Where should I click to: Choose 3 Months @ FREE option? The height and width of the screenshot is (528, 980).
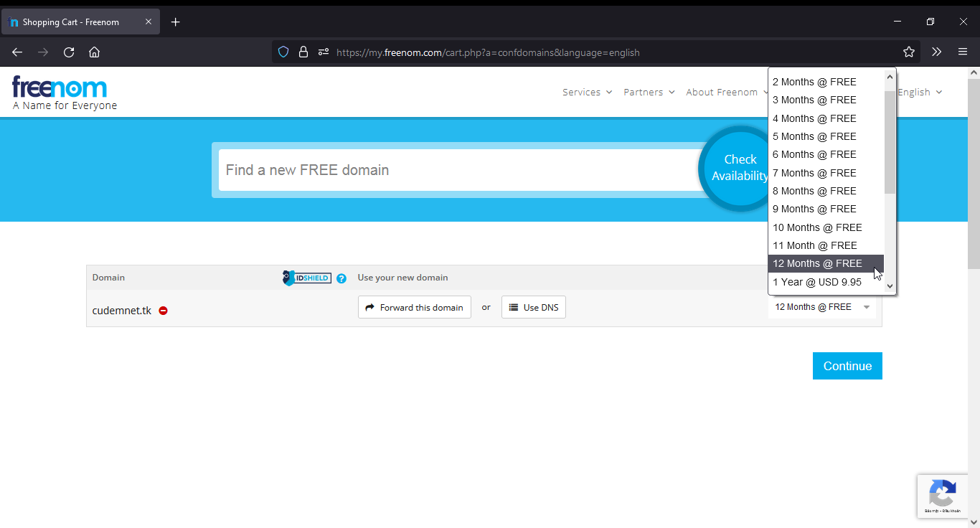(x=826, y=100)
